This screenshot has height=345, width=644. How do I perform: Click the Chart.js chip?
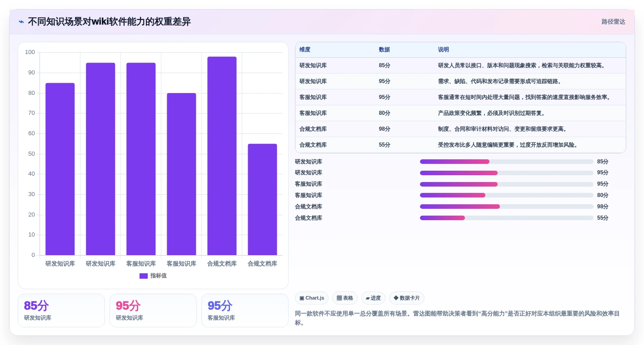pyautogui.click(x=312, y=298)
